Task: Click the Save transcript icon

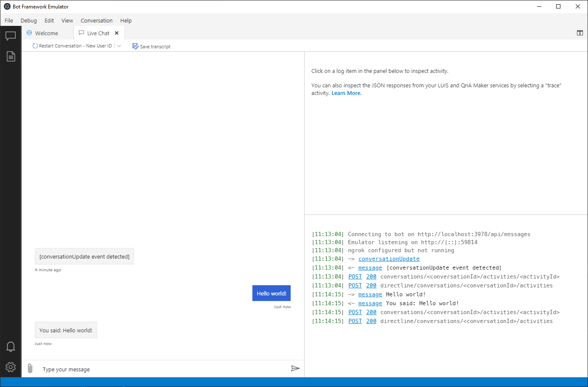Action: click(x=135, y=46)
